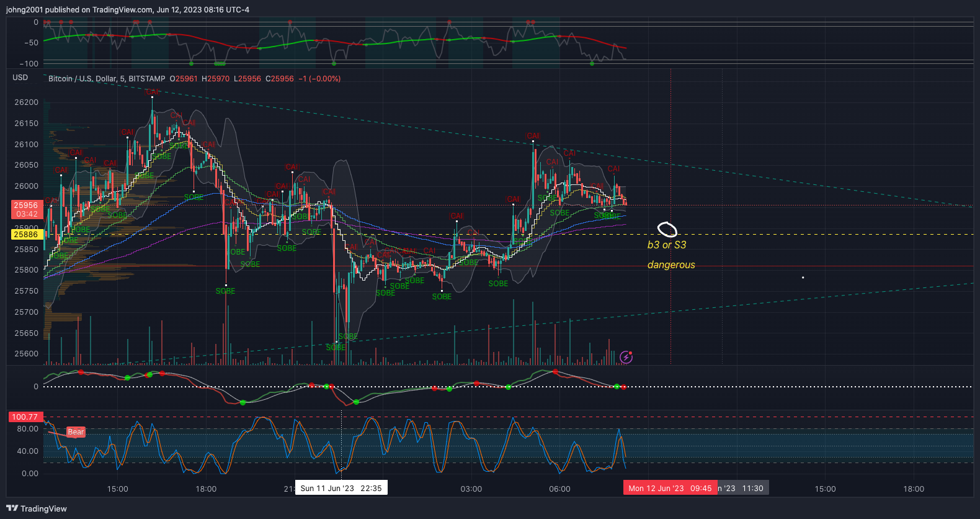
Task: Click the 'b3 or S3' annotation
Action: coord(667,245)
